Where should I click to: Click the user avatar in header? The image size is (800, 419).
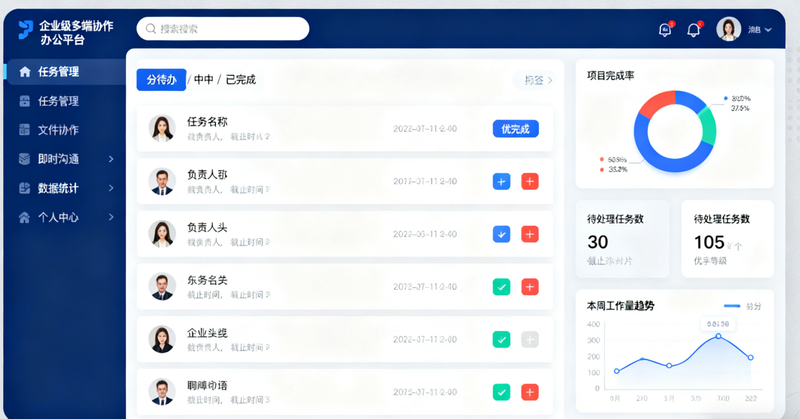(729, 29)
